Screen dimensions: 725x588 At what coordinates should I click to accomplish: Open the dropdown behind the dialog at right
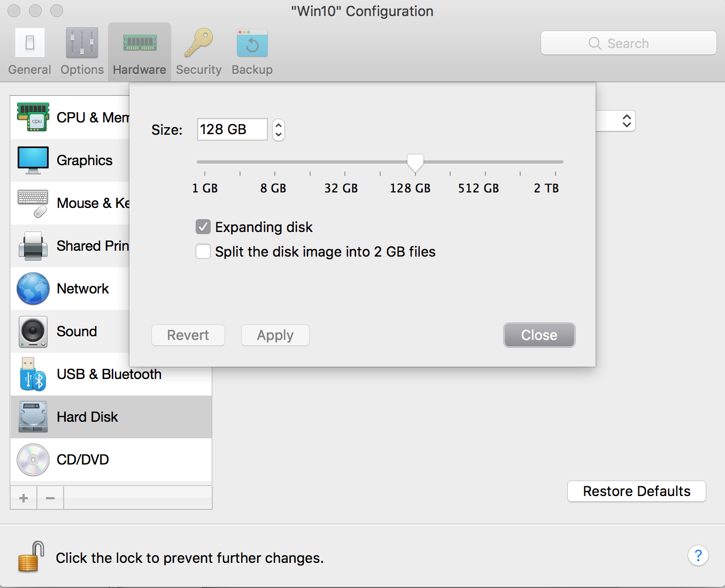pos(626,121)
